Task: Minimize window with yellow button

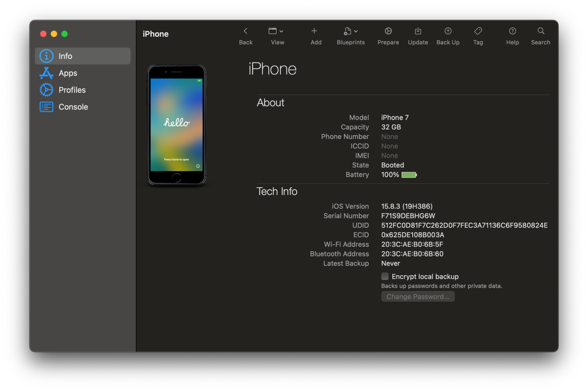Action: [x=54, y=34]
